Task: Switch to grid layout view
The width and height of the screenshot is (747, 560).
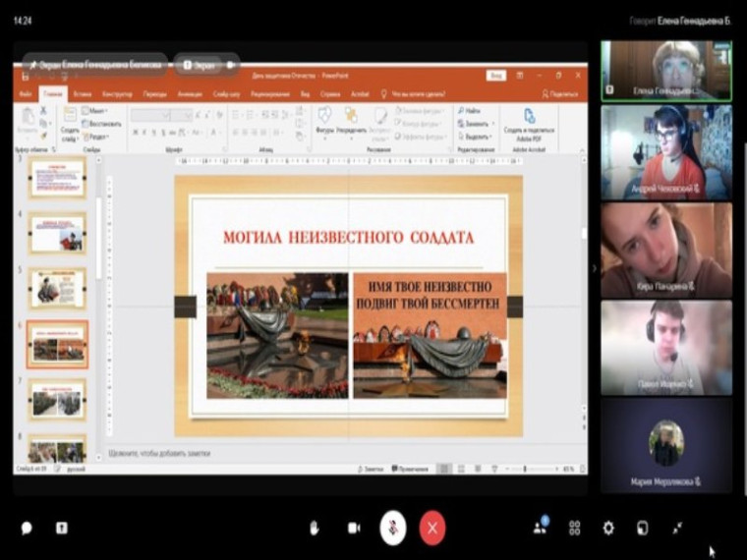Action: [575, 528]
